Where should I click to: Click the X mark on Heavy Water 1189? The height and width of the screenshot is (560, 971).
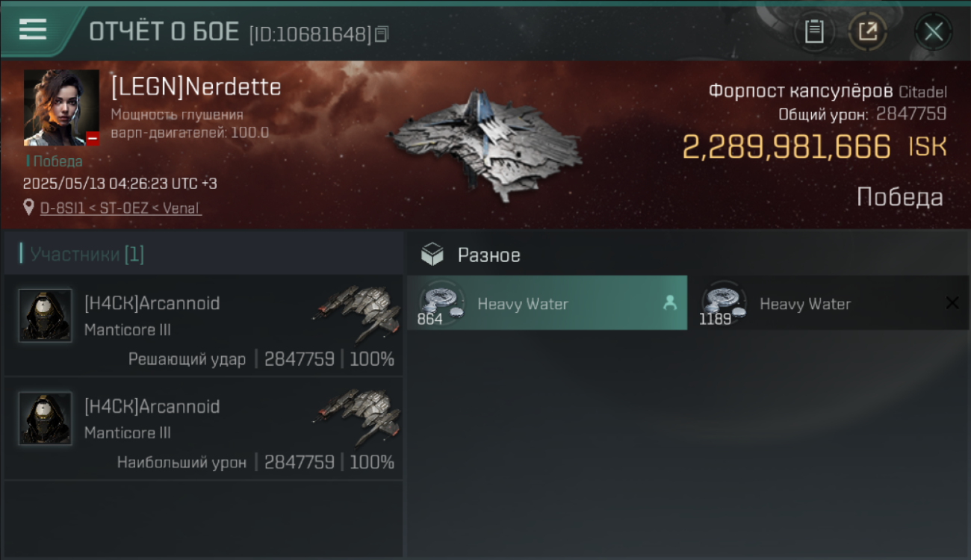952,302
